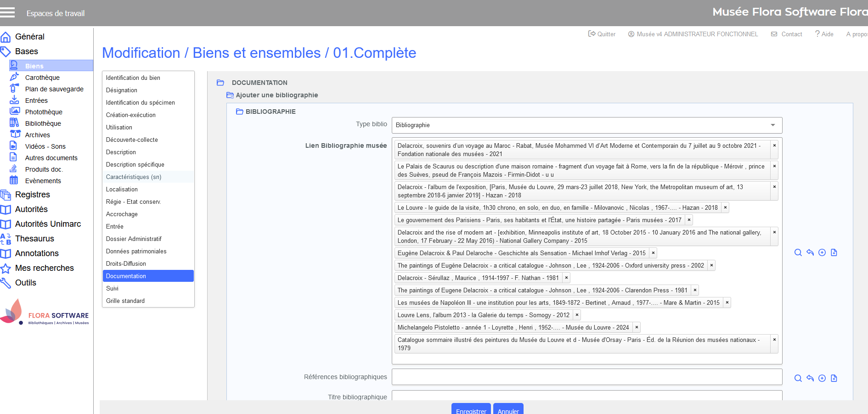Open the Type biblio dropdown
868x414 pixels.
pos(586,125)
